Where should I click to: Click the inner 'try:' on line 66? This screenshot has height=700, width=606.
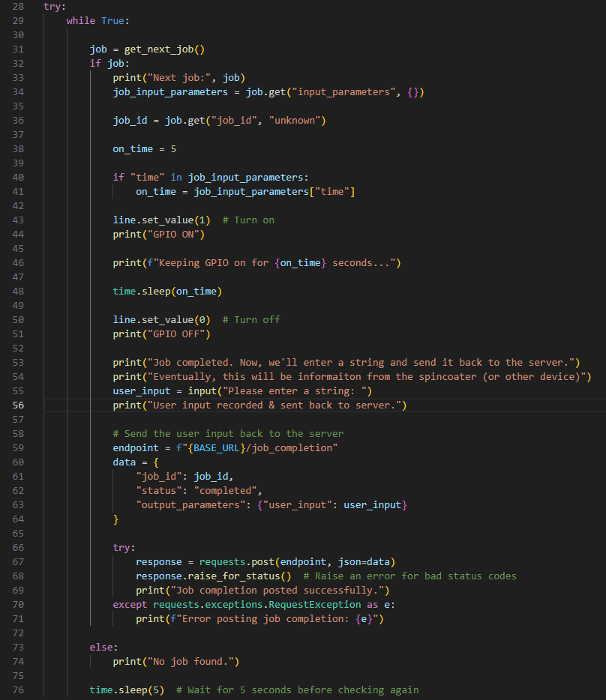coord(124,548)
